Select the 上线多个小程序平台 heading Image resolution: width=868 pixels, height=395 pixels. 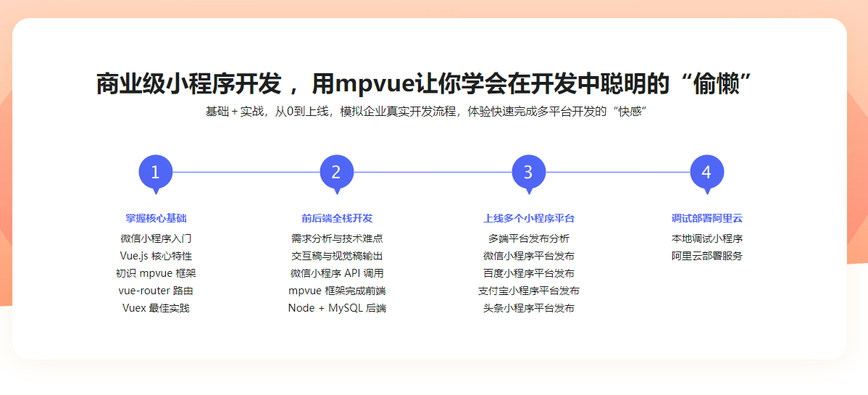tap(528, 218)
